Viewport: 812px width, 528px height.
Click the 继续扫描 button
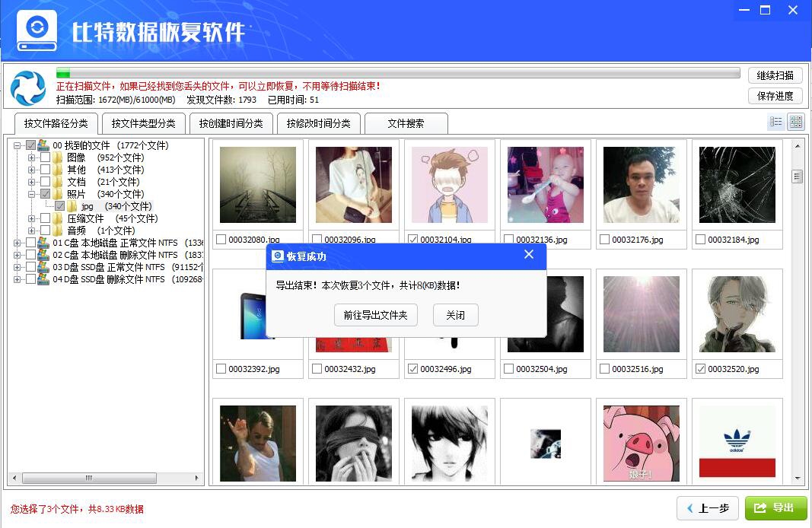point(775,75)
